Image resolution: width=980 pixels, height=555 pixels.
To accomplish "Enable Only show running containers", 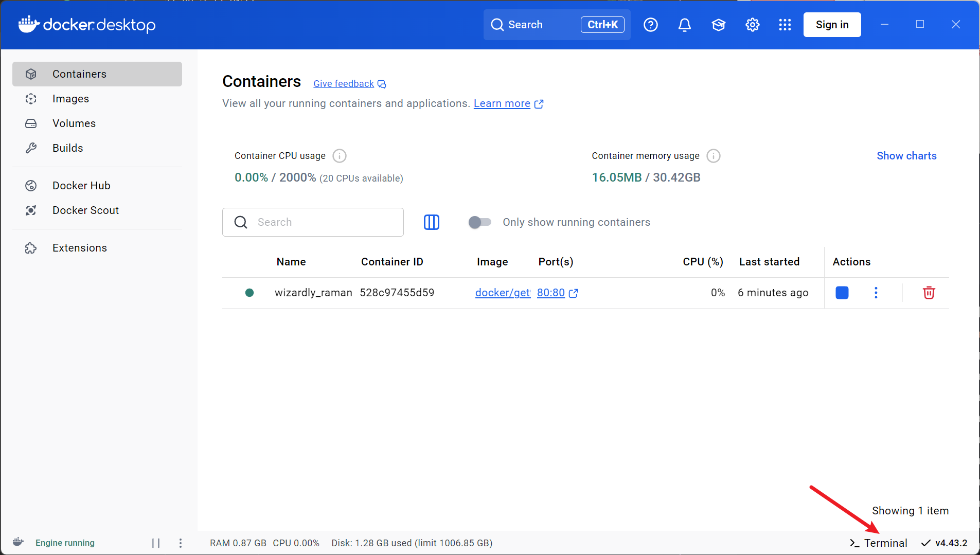I will click(x=479, y=222).
